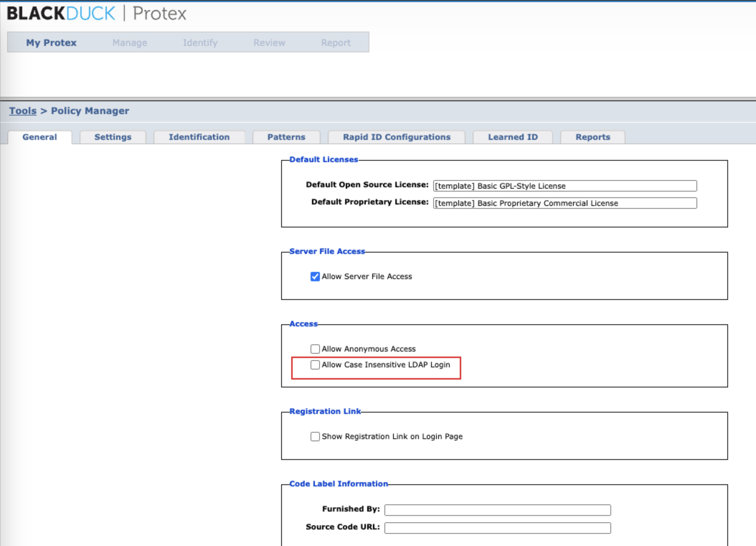Open the Reports tab

tap(592, 137)
